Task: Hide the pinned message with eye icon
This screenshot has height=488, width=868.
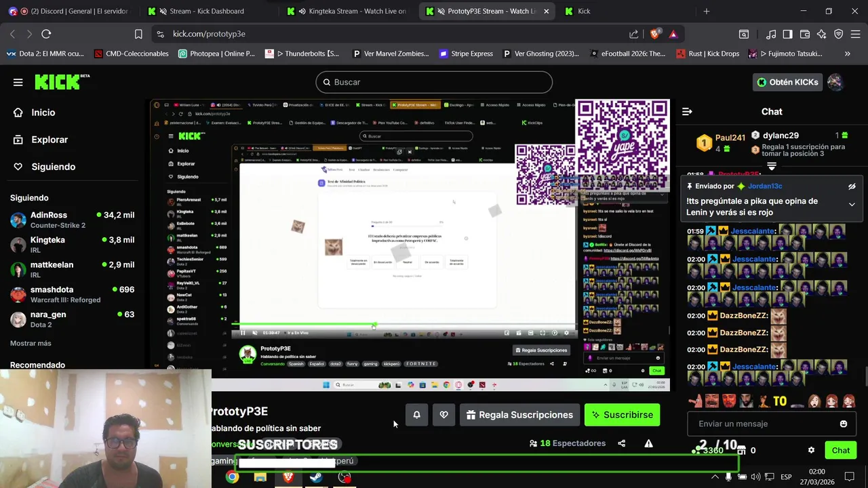Action: click(852, 186)
